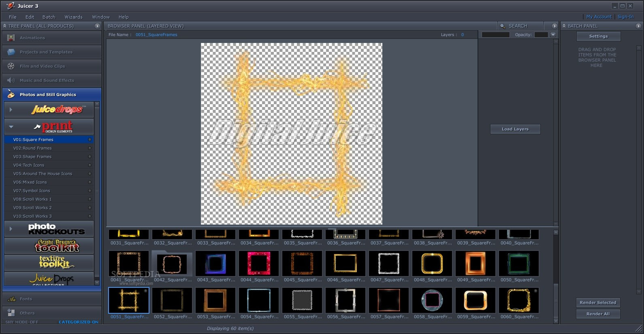Click the Others category icon
Viewport: 644px width, 334px height.
pyautogui.click(x=11, y=313)
